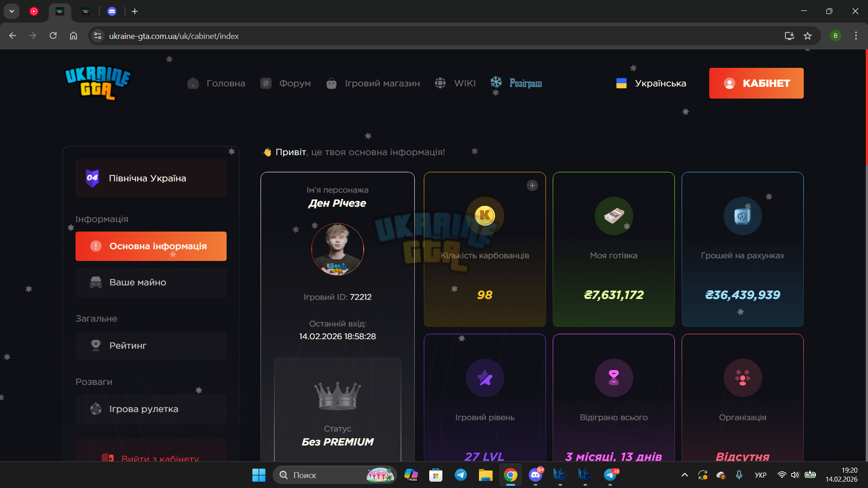Click the taskbar Поиск search box
868x488 pixels.
[x=335, y=475]
